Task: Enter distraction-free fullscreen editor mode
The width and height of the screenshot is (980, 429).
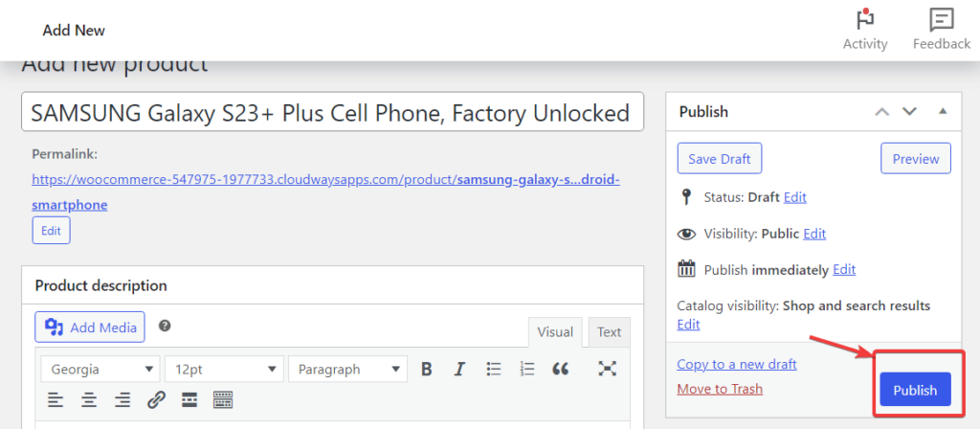Action: click(x=607, y=369)
